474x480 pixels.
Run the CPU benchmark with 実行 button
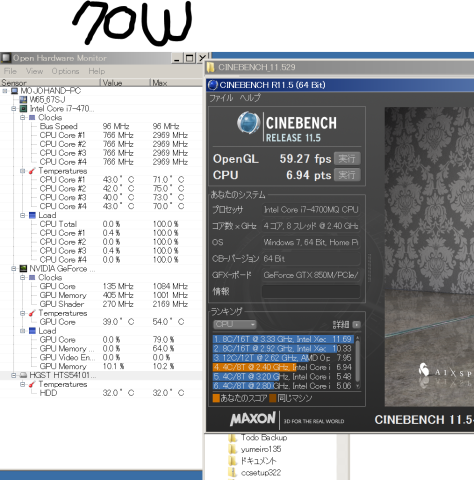pyautogui.click(x=347, y=175)
